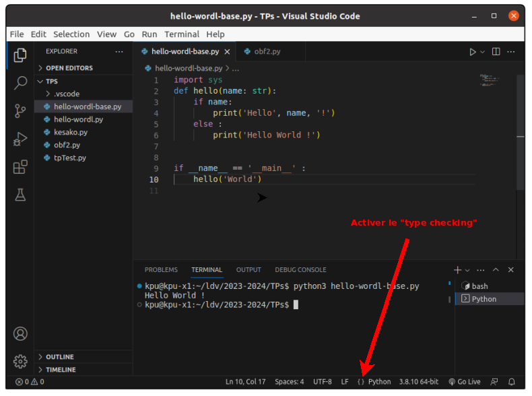Select Python interpreter 3.8.10 64-bit
532x396 pixels.
[419, 382]
